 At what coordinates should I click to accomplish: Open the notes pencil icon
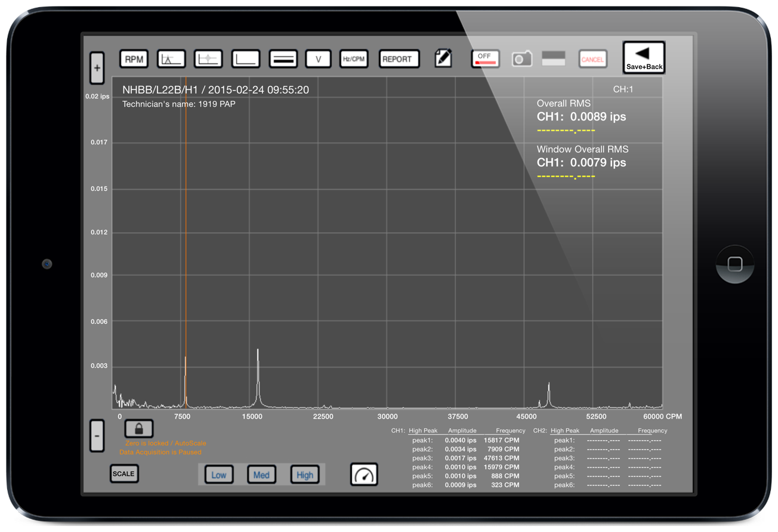pos(443,58)
